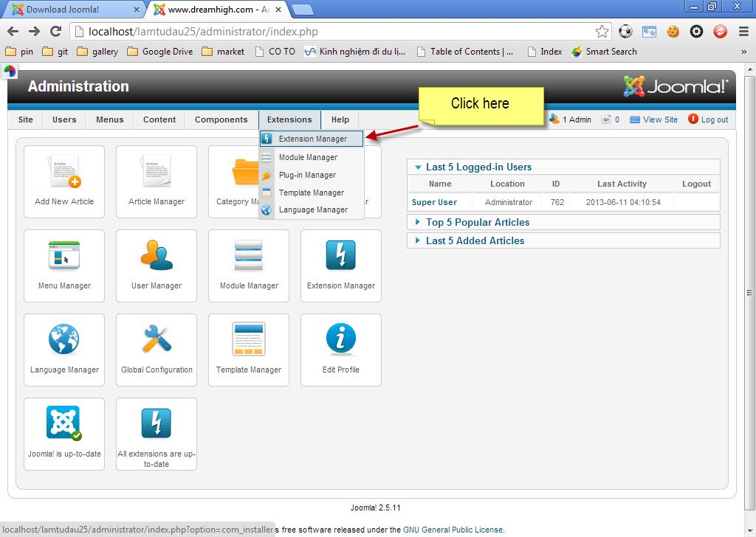Open the Edit Profile icon

point(340,349)
